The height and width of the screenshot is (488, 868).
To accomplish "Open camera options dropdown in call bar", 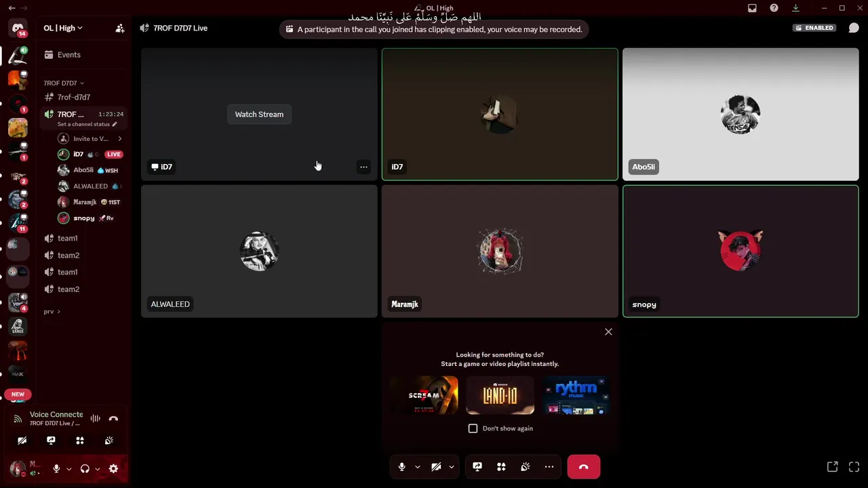I will tap(451, 467).
